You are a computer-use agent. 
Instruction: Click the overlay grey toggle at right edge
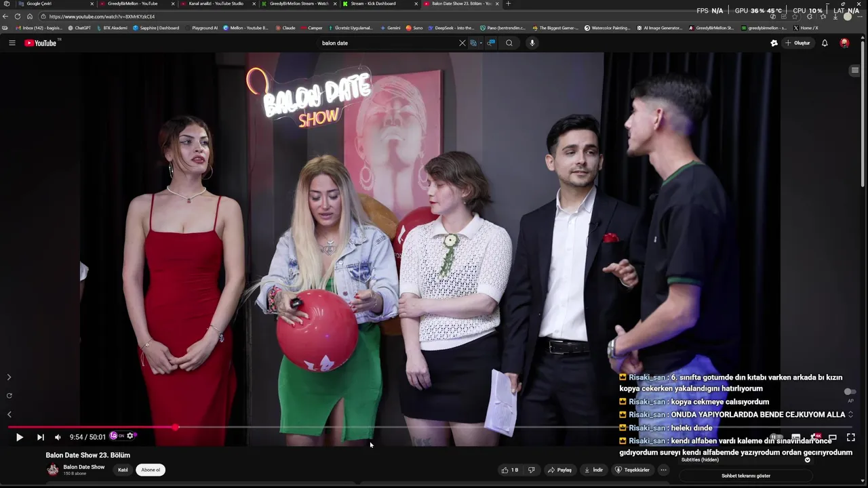[850, 392]
